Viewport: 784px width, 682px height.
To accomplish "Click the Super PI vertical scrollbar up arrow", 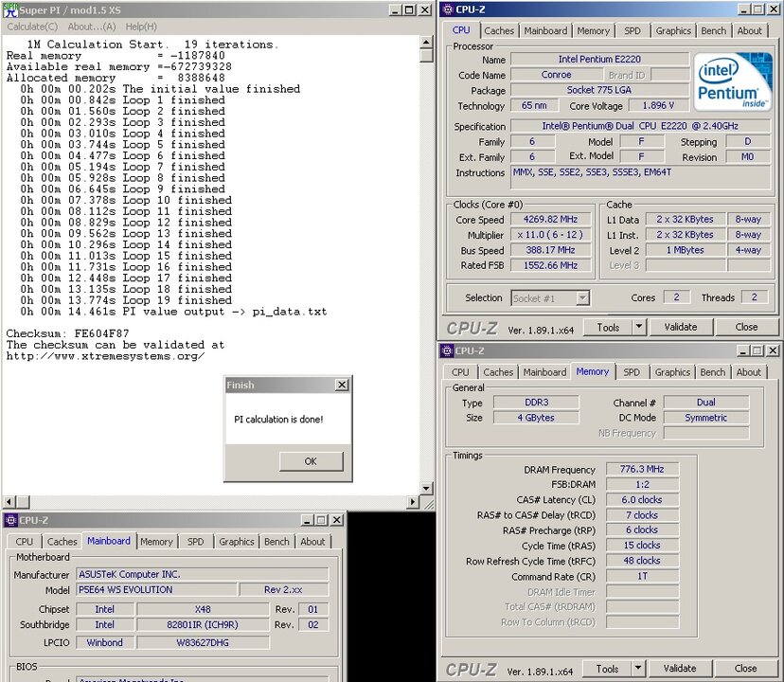I will coord(426,42).
